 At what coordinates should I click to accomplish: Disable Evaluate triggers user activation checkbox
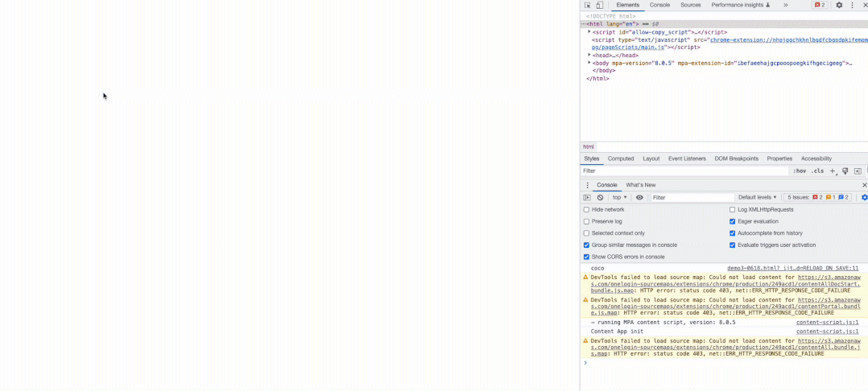733,245
